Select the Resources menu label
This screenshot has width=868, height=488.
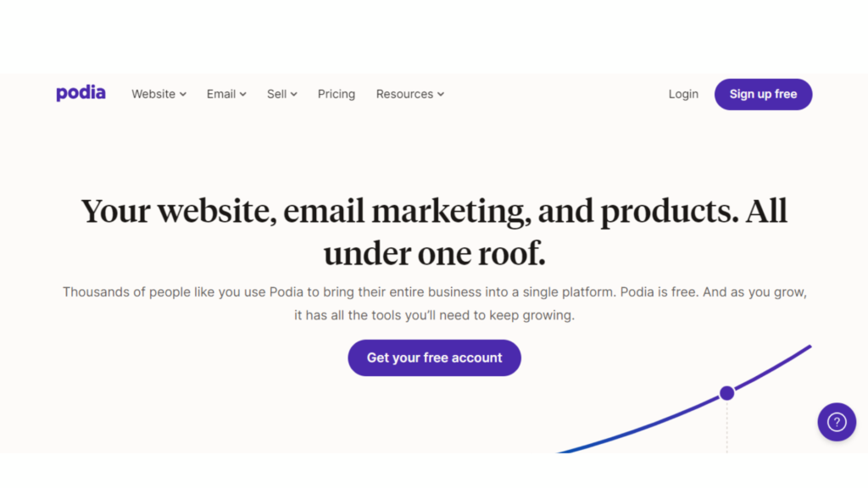coord(404,94)
